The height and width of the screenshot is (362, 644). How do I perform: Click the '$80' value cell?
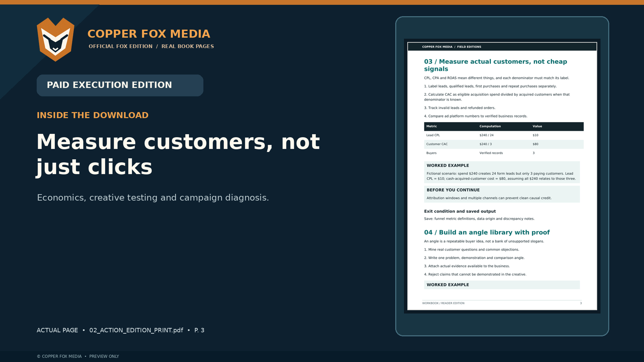[535, 144]
